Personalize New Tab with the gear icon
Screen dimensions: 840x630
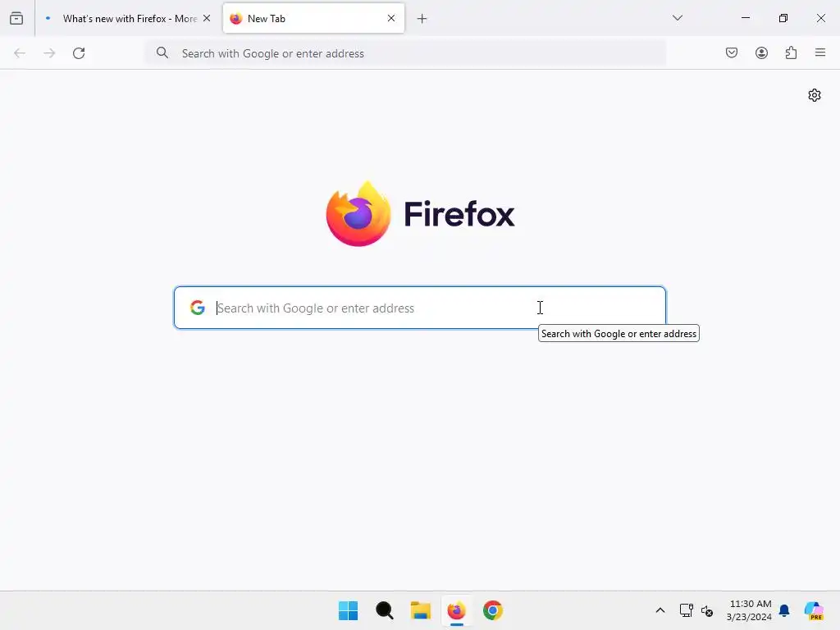pos(815,95)
